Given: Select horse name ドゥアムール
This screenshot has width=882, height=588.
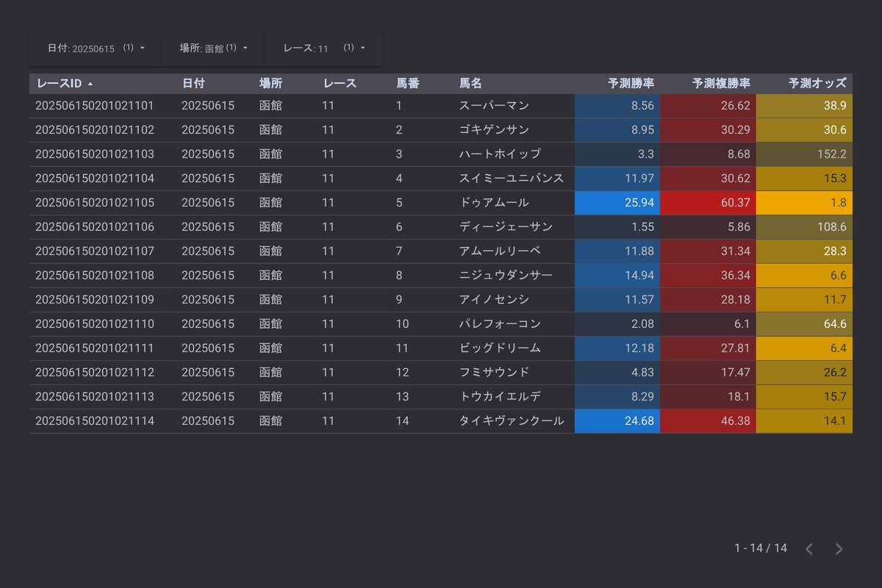Looking at the screenshot, I should pos(494,203).
